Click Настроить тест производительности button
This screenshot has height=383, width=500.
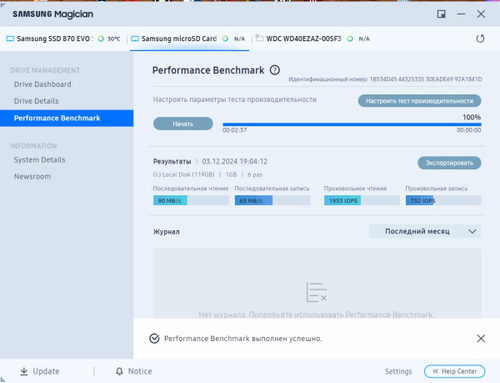coord(419,101)
